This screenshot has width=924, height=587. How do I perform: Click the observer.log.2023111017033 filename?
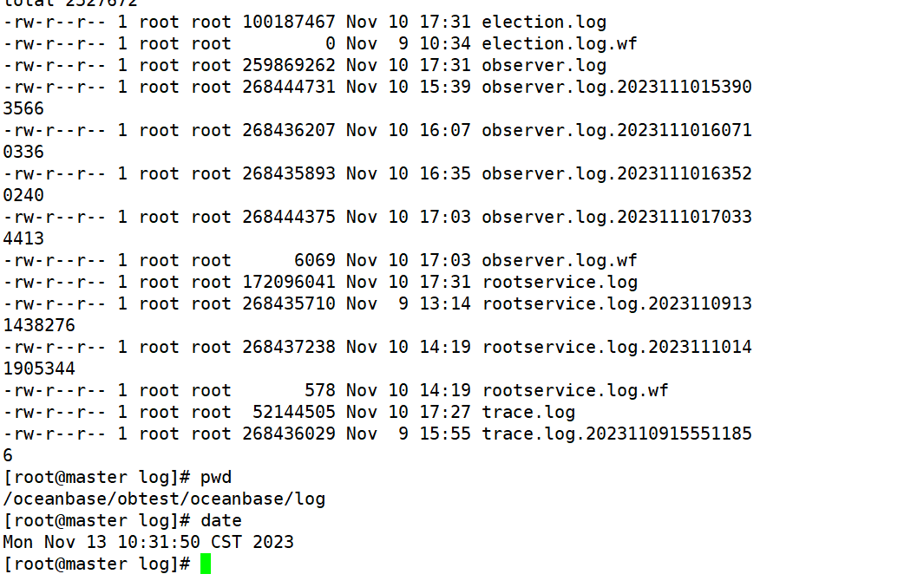coord(616,218)
